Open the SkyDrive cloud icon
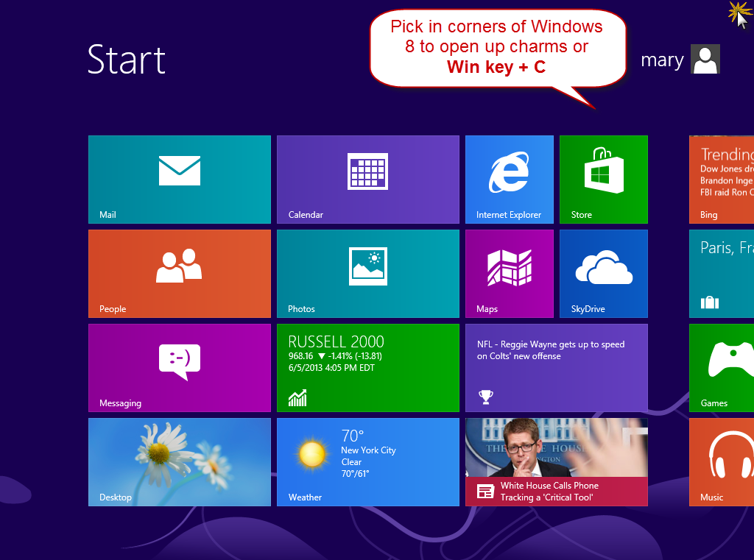Image resolution: width=754 pixels, height=560 pixels. pos(604,267)
